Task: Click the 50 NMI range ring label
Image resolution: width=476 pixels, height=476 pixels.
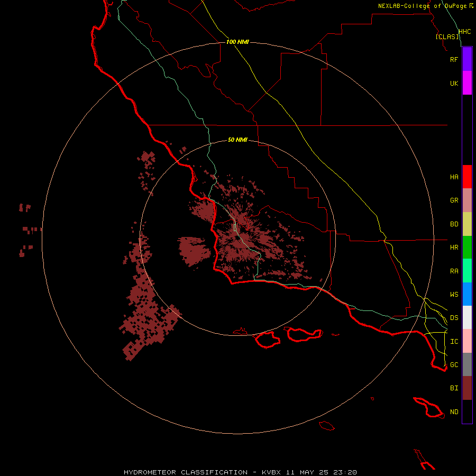Action: pos(237,140)
